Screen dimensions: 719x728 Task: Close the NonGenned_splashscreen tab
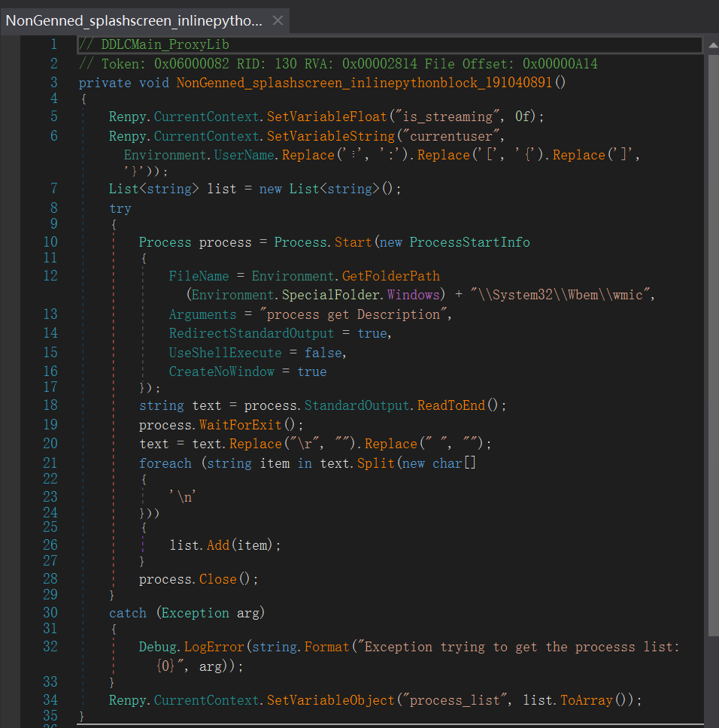click(278, 20)
